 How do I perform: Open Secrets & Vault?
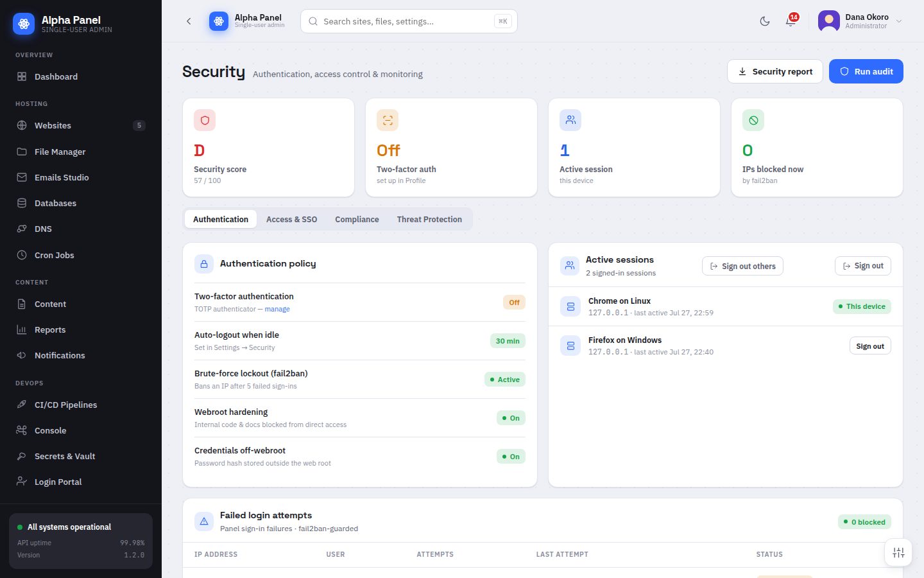(81, 456)
